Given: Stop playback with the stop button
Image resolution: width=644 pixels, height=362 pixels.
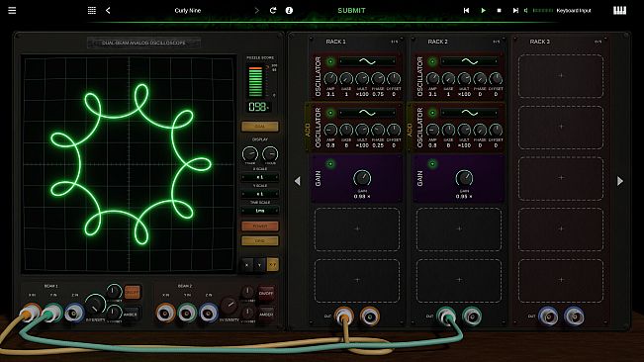Looking at the screenshot, I should tap(499, 10).
